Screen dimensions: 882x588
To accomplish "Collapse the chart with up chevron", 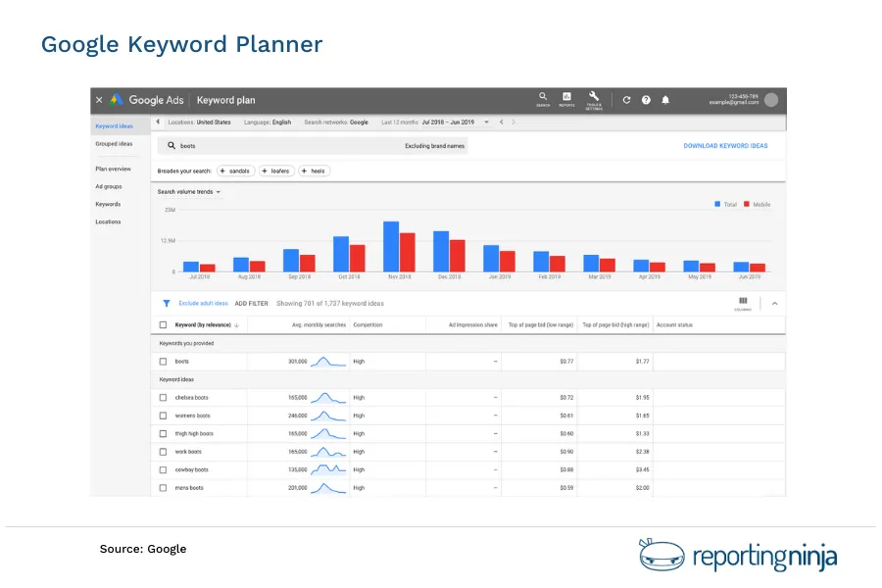I will coord(774,303).
